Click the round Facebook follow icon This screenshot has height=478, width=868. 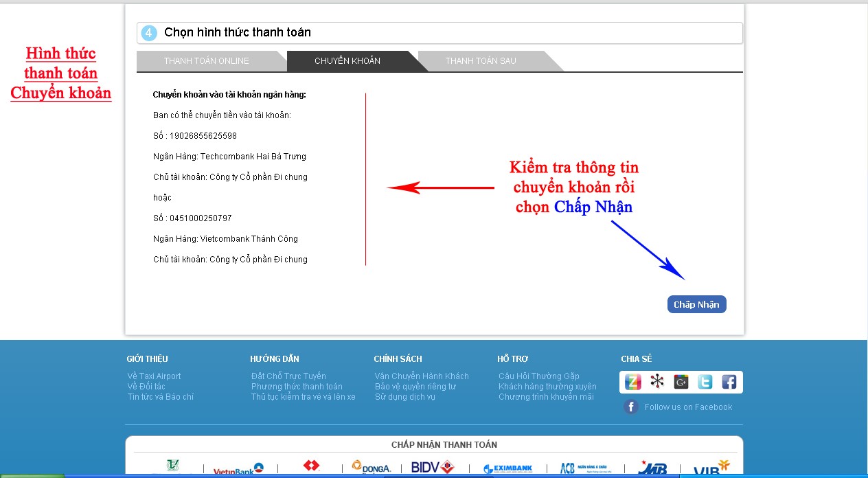(631, 407)
